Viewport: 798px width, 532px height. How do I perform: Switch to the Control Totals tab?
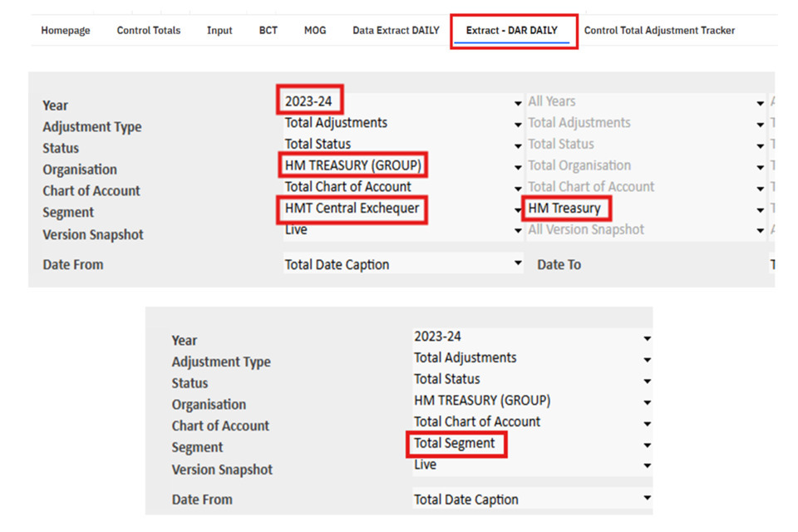[148, 31]
